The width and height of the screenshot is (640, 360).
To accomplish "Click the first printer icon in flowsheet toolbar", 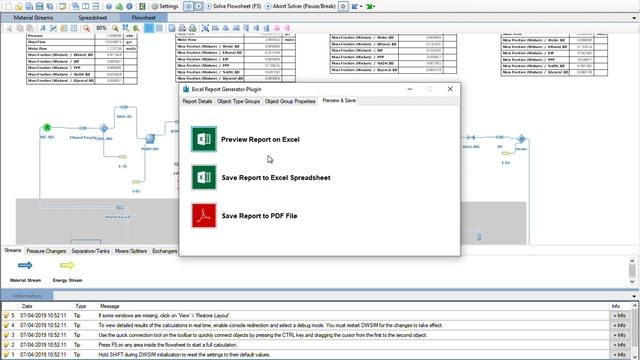I will tap(182, 28).
